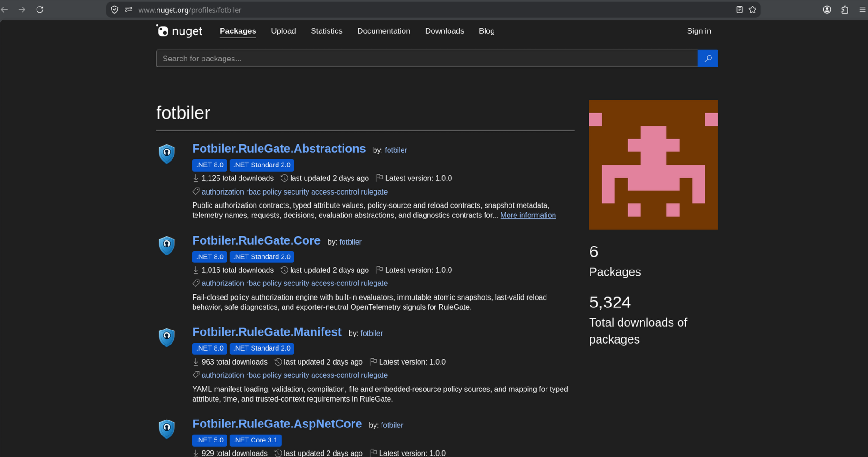Open the Fotbiler.RuleGate.Manifest package
The height and width of the screenshot is (457, 868).
click(267, 332)
